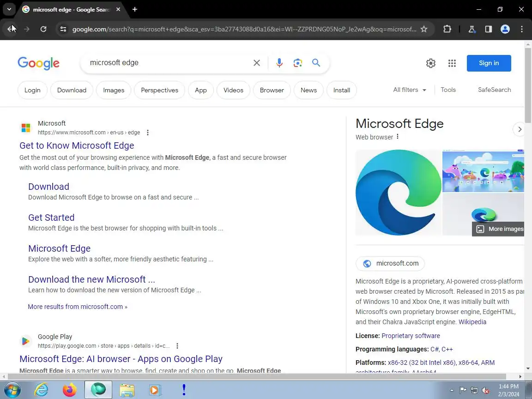Advance the knowledge panel with right chevron

520,129
